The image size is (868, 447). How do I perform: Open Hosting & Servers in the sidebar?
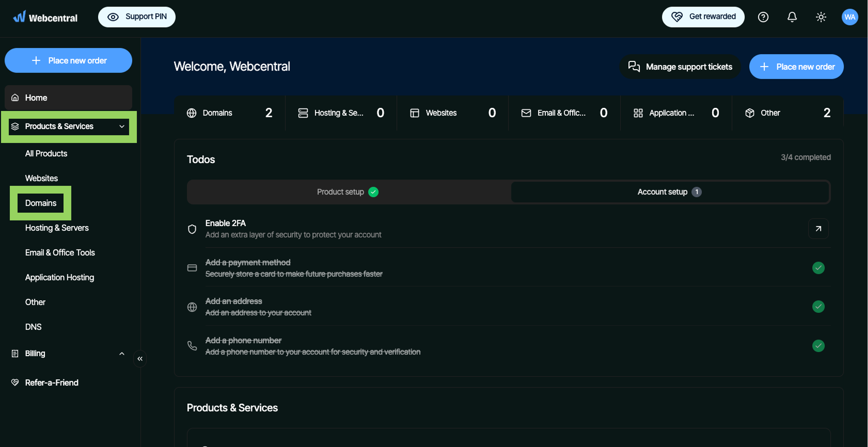click(57, 228)
